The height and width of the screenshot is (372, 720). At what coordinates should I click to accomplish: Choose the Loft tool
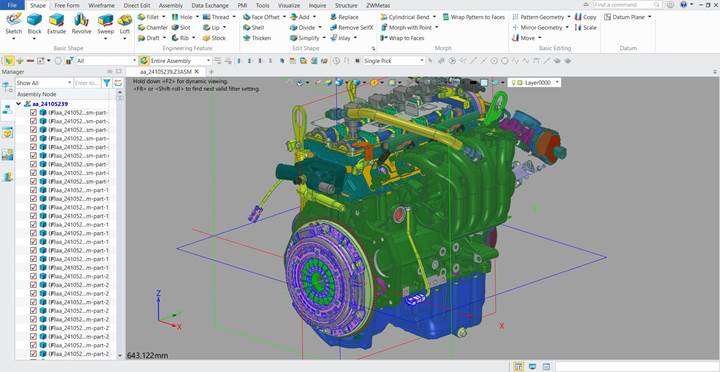[x=124, y=24]
